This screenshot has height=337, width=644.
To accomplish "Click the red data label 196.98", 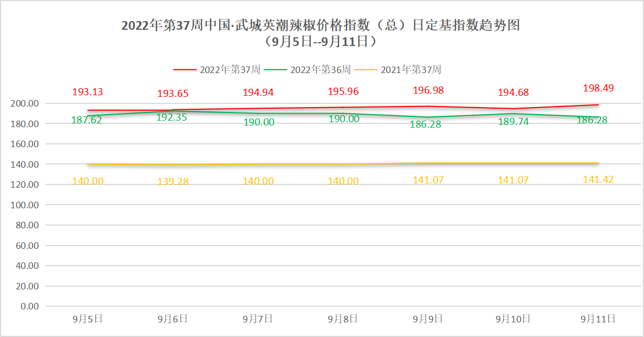I will 428,89.
